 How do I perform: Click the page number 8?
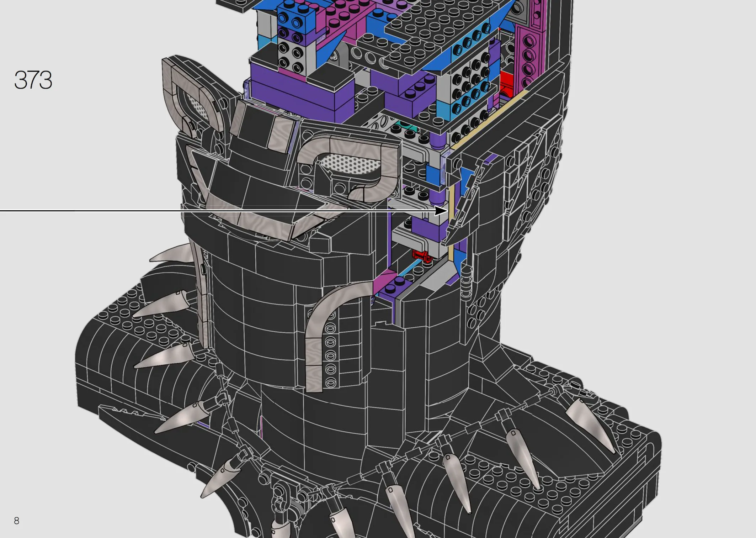(16, 521)
